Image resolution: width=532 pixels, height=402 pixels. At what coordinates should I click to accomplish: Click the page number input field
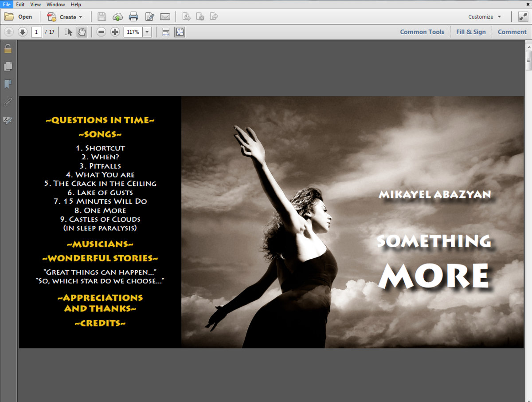(x=36, y=32)
